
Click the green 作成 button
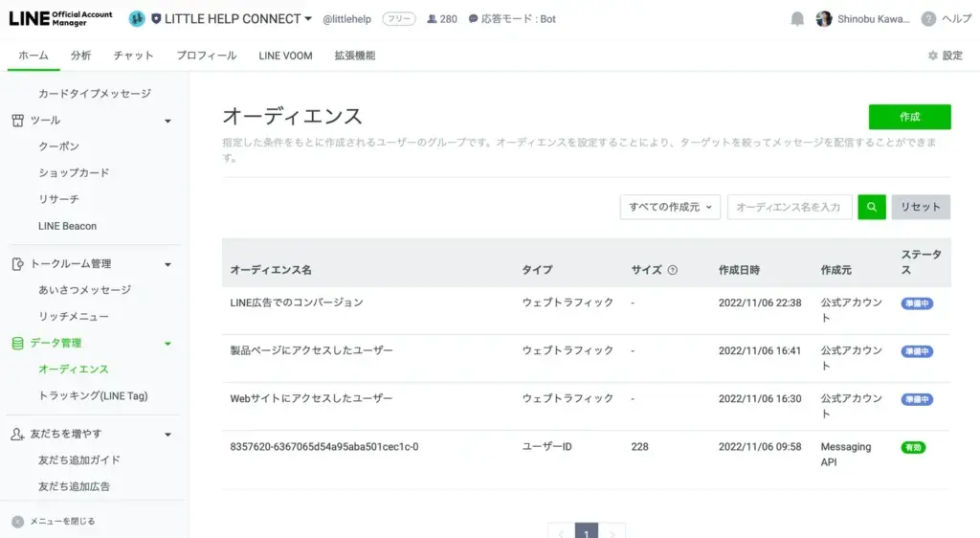[909, 117]
